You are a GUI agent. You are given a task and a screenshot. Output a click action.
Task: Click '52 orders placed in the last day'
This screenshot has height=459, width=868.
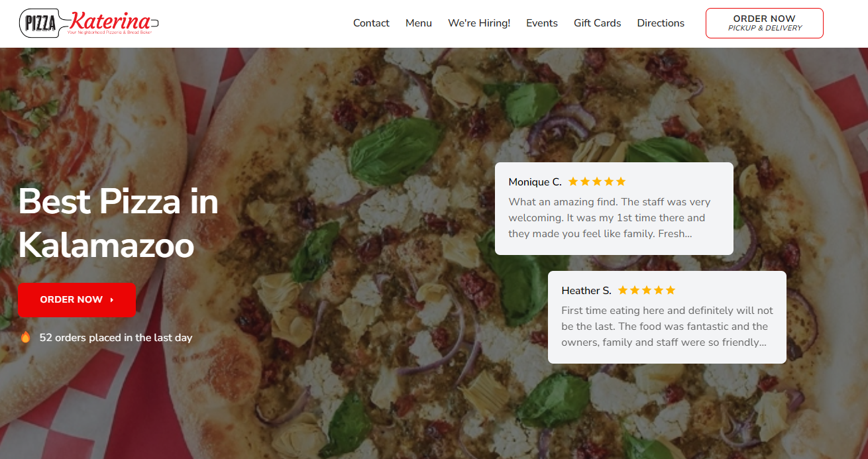pos(116,338)
